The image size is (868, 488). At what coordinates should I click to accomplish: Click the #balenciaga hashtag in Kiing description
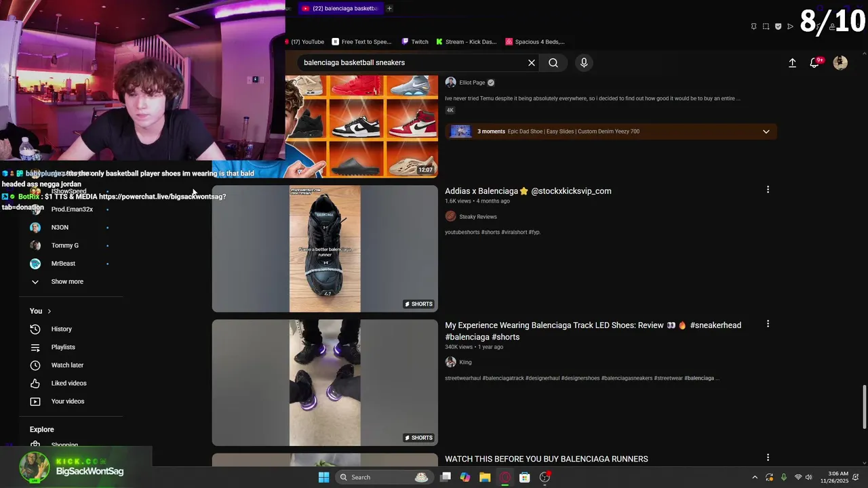(698, 378)
